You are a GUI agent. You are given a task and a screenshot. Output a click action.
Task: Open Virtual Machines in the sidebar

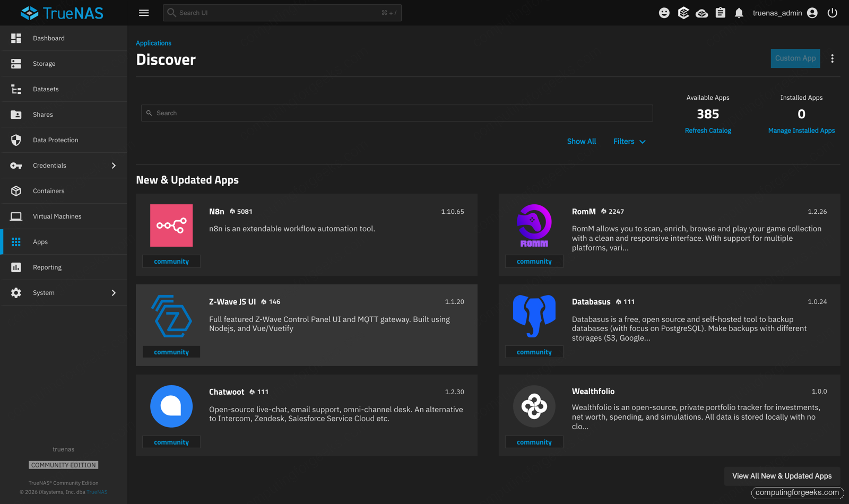point(64,216)
